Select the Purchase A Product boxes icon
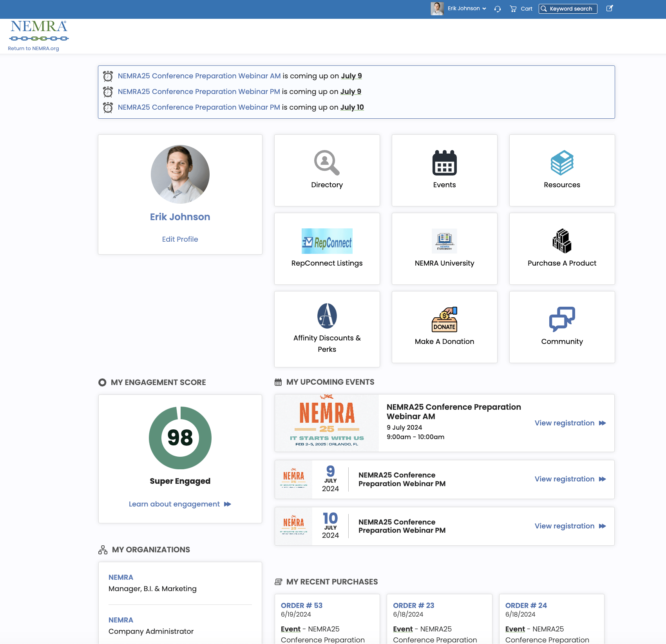Image resolution: width=666 pixels, height=644 pixels. (x=562, y=241)
